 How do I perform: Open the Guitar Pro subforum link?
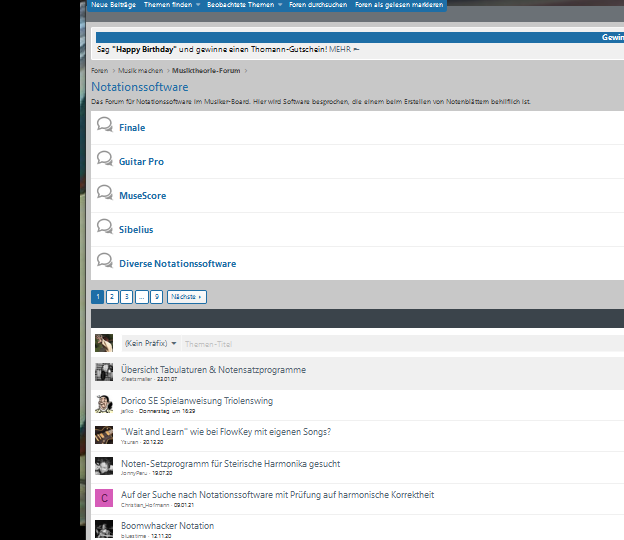(x=141, y=162)
